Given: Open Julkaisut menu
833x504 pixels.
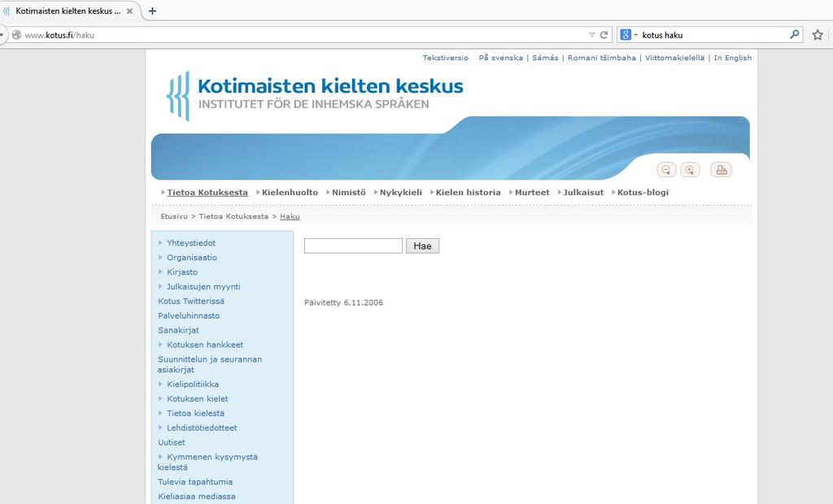Looking at the screenshot, I should (x=583, y=193).
